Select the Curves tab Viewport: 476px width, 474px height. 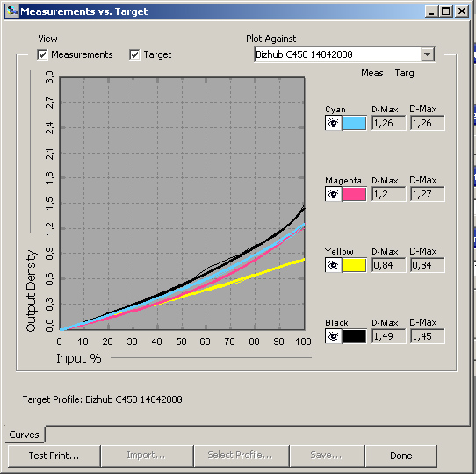pos(25,434)
